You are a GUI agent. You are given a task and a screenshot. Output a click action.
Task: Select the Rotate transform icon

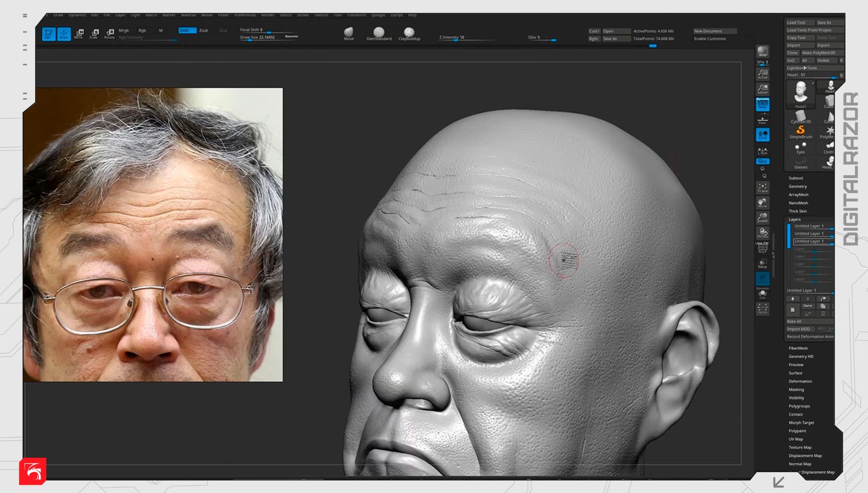pyautogui.click(x=109, y=33)
